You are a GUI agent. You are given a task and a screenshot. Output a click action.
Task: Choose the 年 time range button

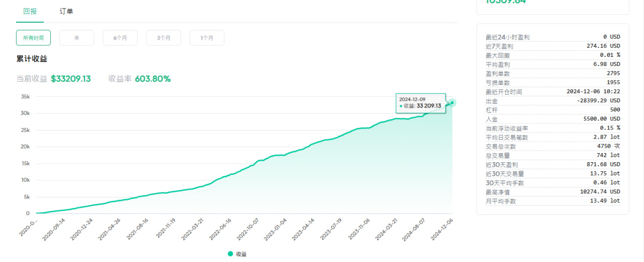76,38
